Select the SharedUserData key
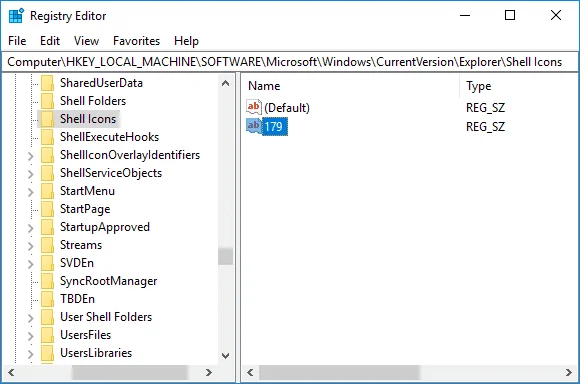This screenshot has height=384, width=580. tap(101, 83)
